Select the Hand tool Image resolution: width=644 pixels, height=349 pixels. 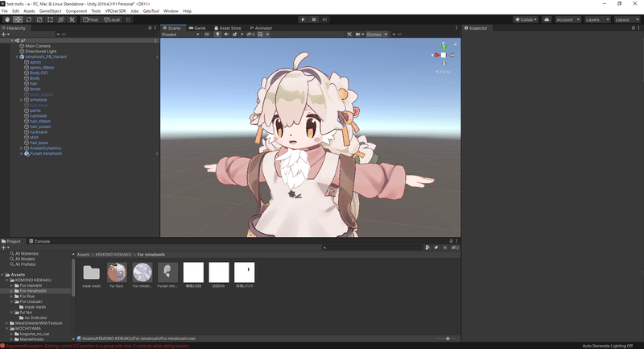coord(7,19)
